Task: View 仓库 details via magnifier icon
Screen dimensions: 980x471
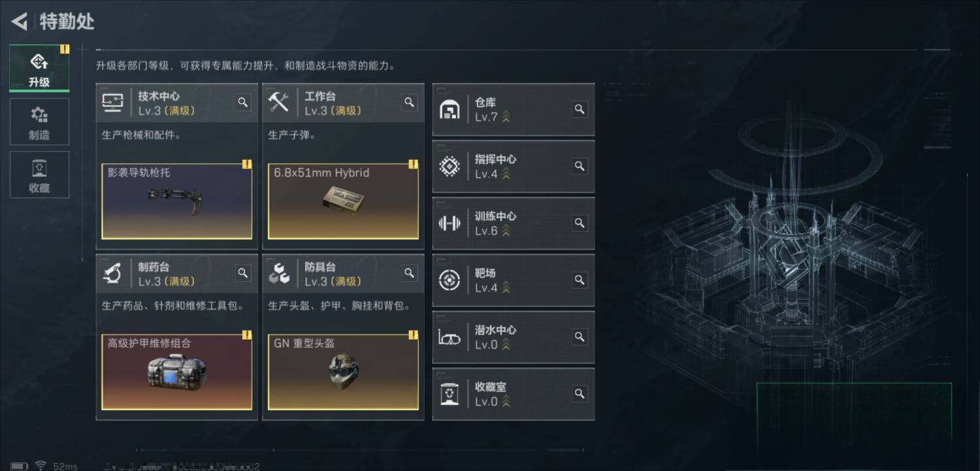Action: coord(580,109)
